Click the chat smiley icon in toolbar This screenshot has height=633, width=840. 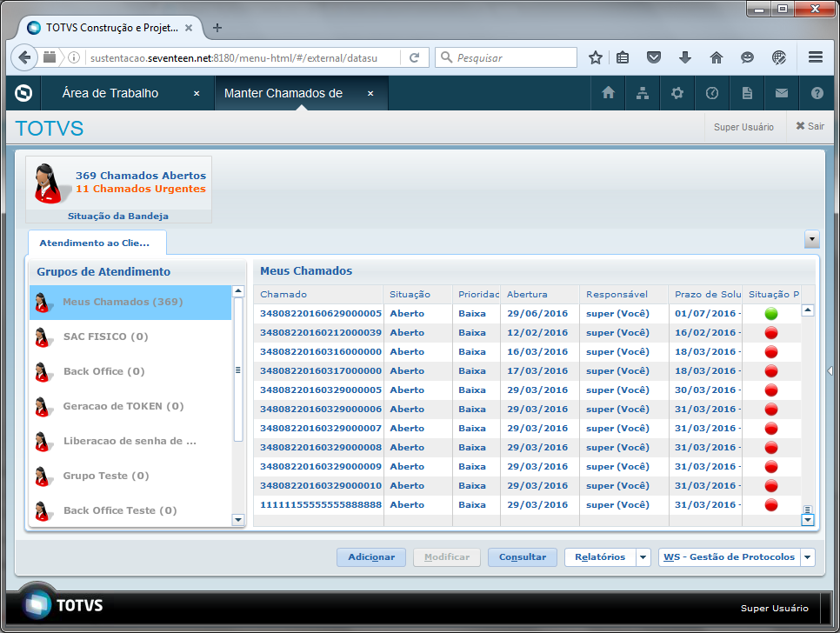click(747, 57)
